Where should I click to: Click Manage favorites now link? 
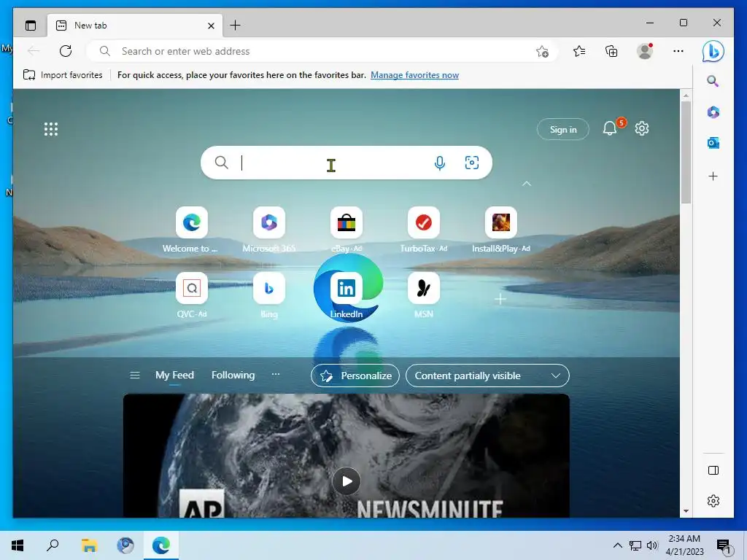pos(414,75)
